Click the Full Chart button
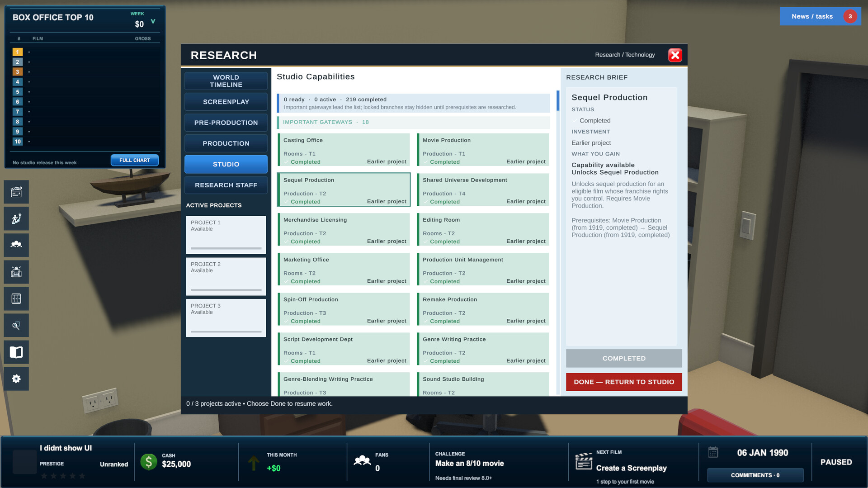 (x=135, y=160)
